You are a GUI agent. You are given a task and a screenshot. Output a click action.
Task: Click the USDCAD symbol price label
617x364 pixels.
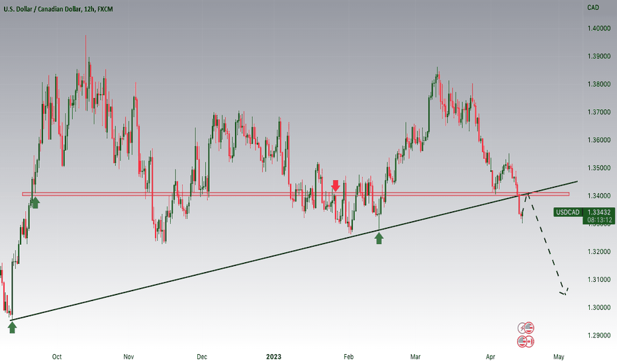[567, 212]
